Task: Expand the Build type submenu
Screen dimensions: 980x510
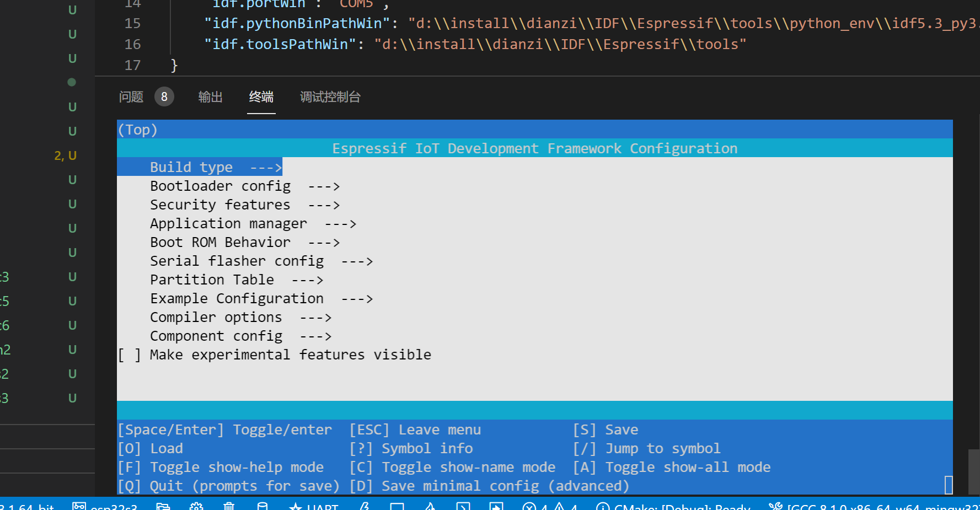Action: 191,167
